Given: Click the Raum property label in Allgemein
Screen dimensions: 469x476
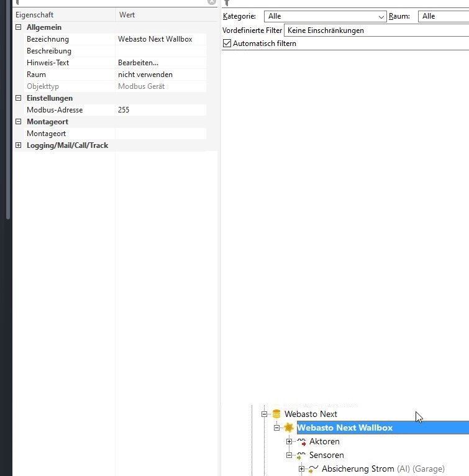Looking at the screenshot, I should click(x=36, y=75).
